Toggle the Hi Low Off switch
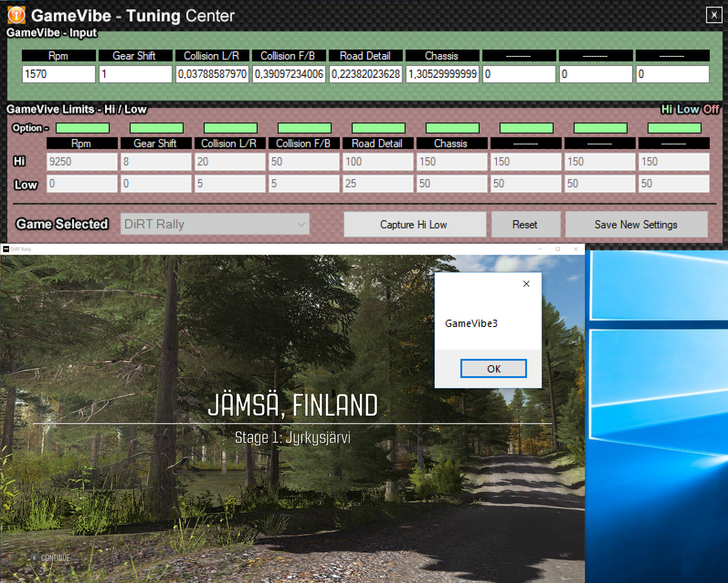Screen dimensions: 728x583 690,110
